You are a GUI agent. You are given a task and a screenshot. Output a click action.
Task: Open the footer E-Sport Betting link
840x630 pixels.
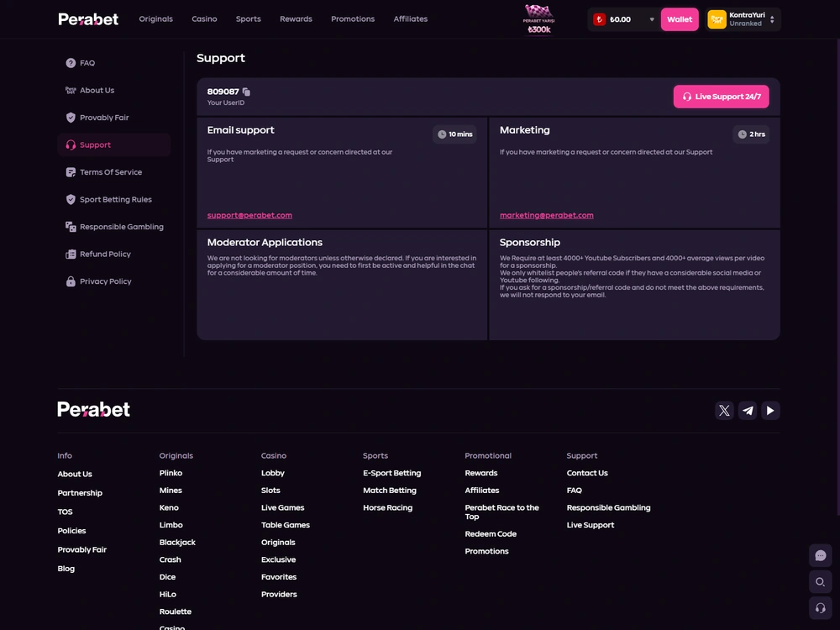pyautogui.click(x=392, y=473)
